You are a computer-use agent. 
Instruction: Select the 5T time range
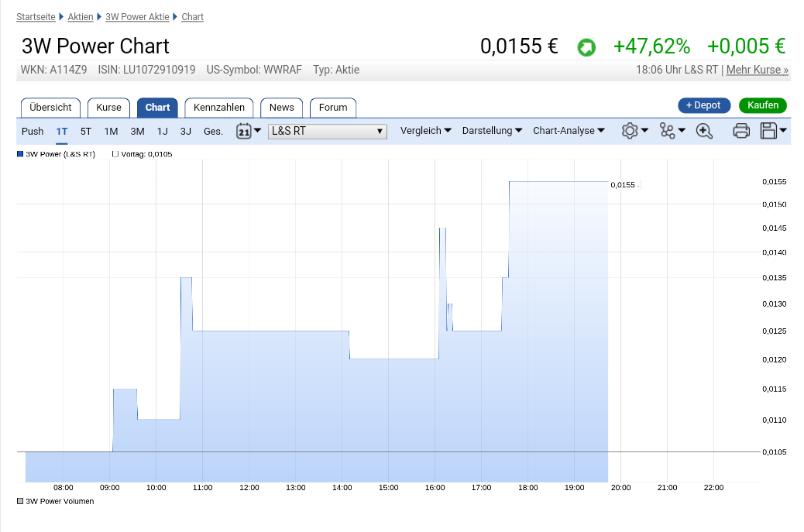86,131
